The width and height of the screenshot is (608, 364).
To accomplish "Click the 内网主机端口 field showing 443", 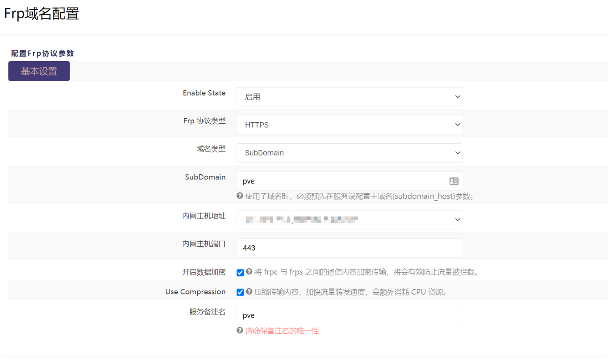I will 349,248.
